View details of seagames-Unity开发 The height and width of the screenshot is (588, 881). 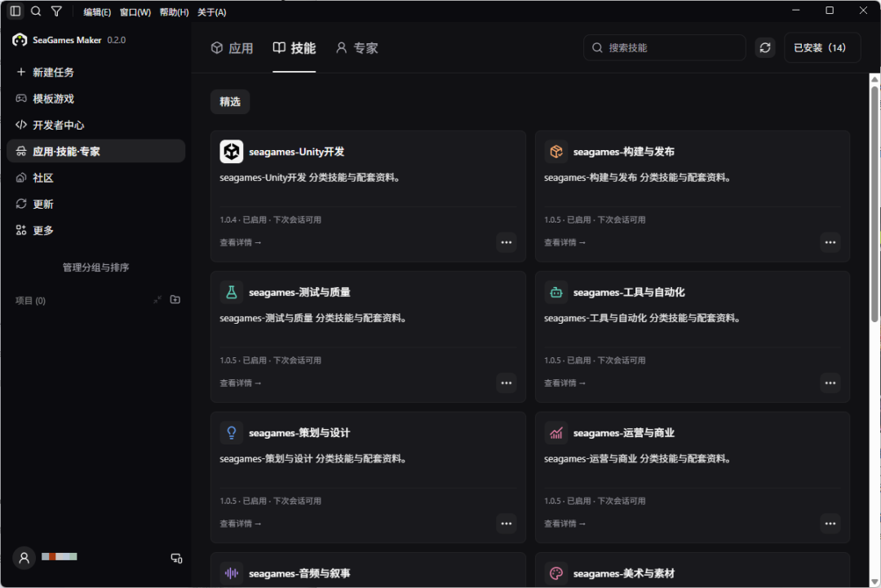241,242
